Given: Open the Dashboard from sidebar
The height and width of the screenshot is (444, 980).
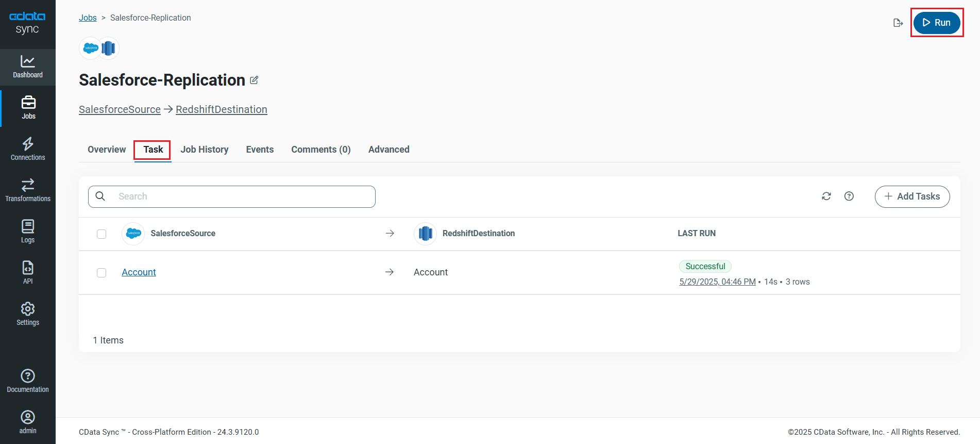Looking at the screenshot, I should click(x=28, y=67).
